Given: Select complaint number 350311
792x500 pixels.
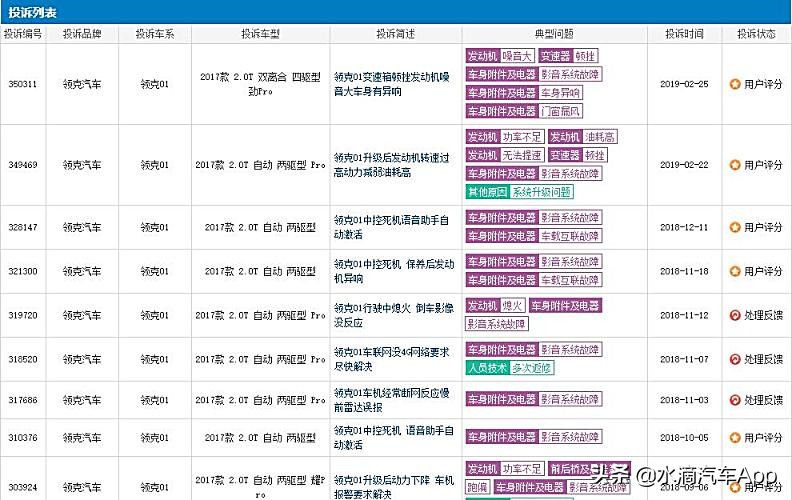Looking at the screenshot, I should pos(23,84).
